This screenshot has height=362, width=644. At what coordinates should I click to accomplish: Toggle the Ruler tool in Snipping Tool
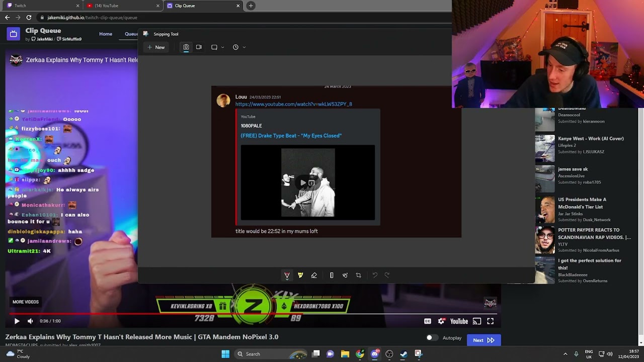(x=332, y=275)
